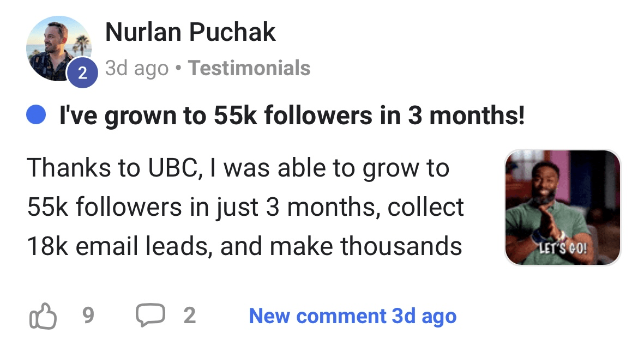Screen dimensions: 638x364
Task: Open comments via speech bubble icon
Action: (150, 316)
